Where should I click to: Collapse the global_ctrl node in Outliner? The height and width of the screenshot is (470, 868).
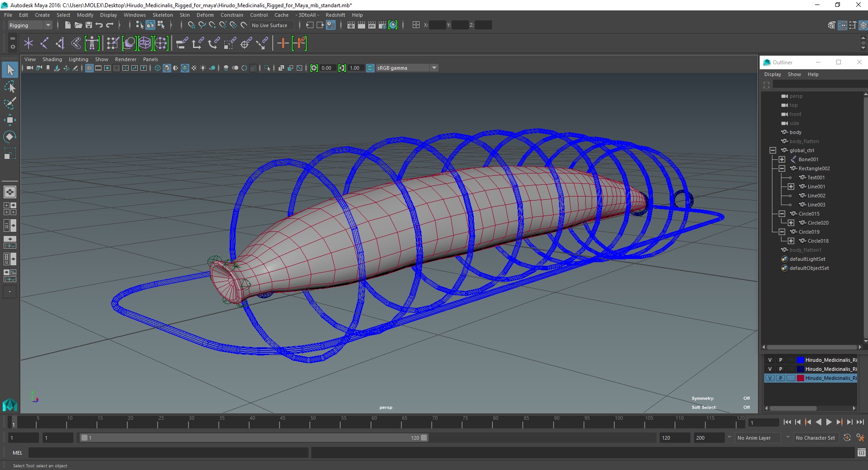(x=773, y=150)
